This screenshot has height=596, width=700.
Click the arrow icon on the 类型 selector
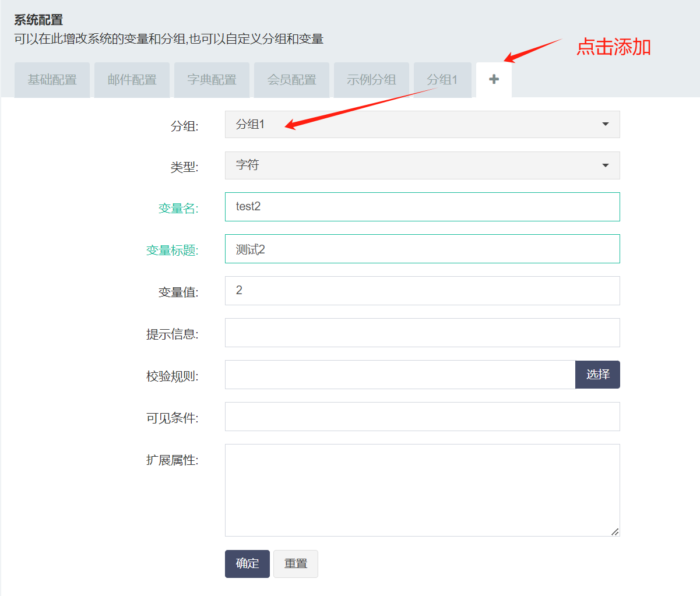click(x=605, y=165)
